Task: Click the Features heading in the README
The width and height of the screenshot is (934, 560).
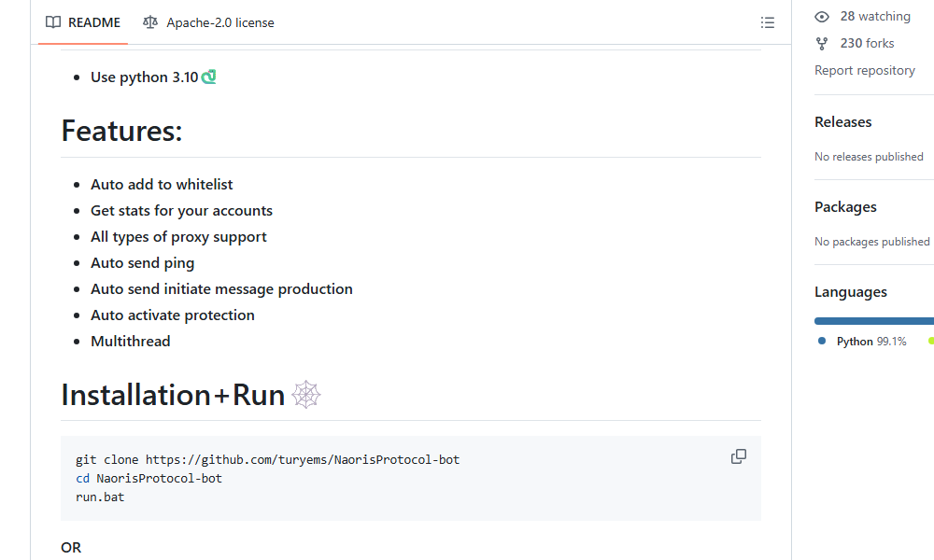Action: pos(120,131)
